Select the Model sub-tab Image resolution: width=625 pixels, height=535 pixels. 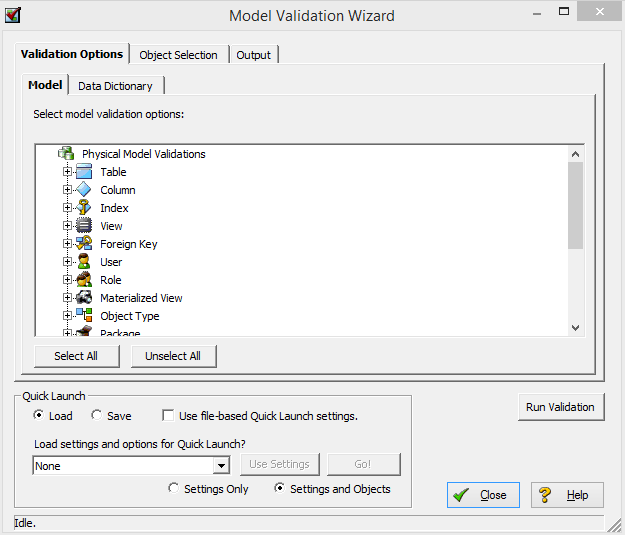pos(45,85)
